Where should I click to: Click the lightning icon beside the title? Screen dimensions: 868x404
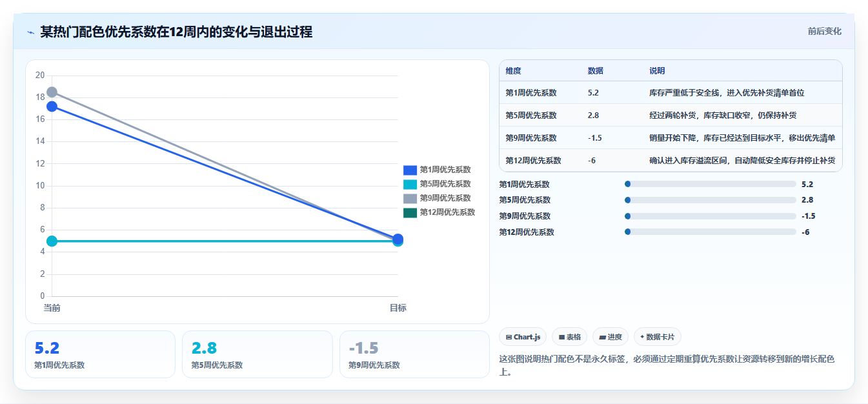(30, 32)
